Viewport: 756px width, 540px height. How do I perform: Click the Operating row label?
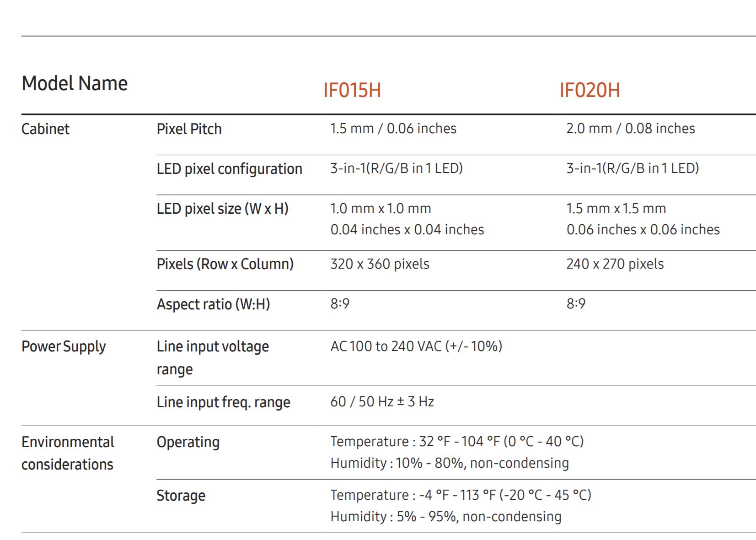pos(188,442)
